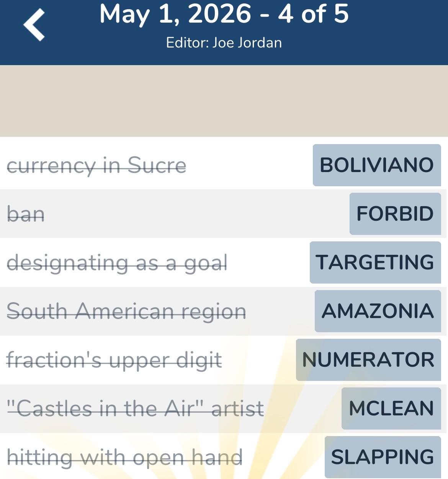
Task: Click the BOLIVIANO answer tile
Action: pyautogui.click(x=376, y=165)
